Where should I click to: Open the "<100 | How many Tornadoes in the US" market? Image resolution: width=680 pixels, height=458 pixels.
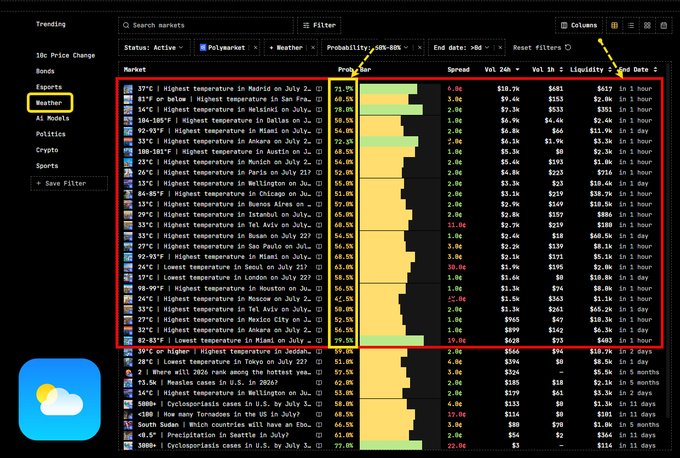[x=217, y=415]
